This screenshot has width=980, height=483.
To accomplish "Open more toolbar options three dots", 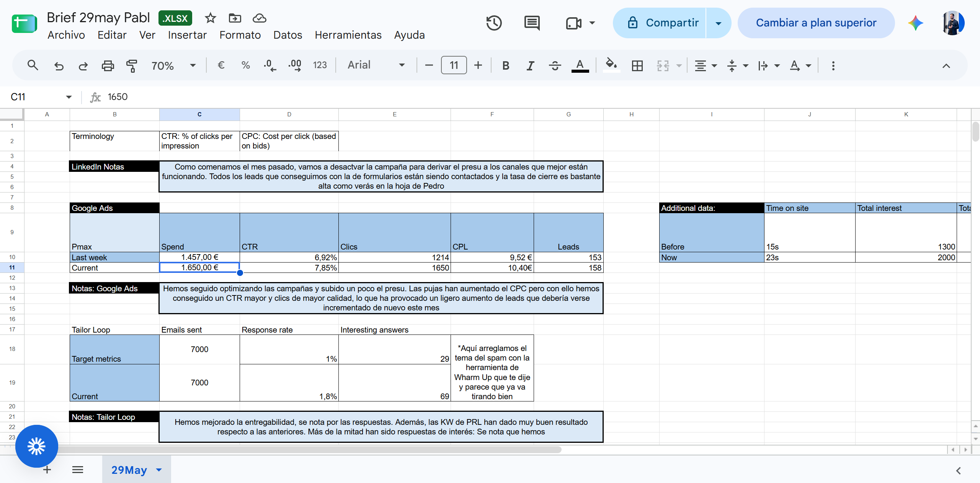I will pos(833,65).
